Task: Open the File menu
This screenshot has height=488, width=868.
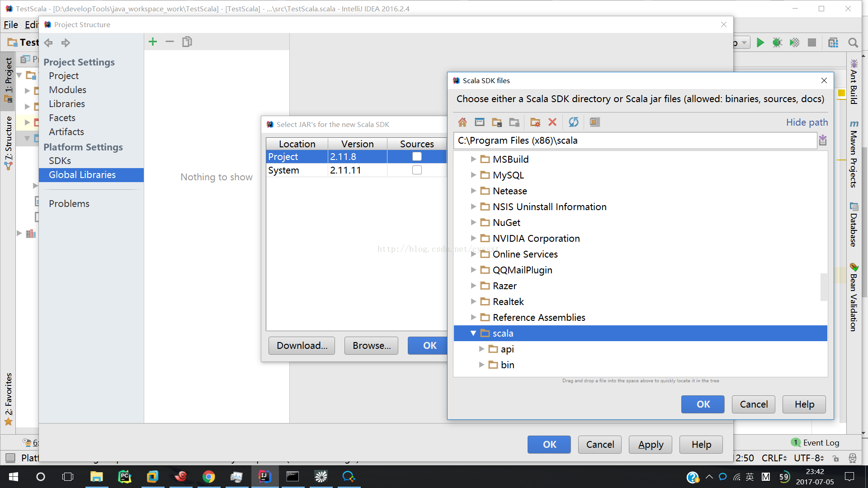Action: 11,25
